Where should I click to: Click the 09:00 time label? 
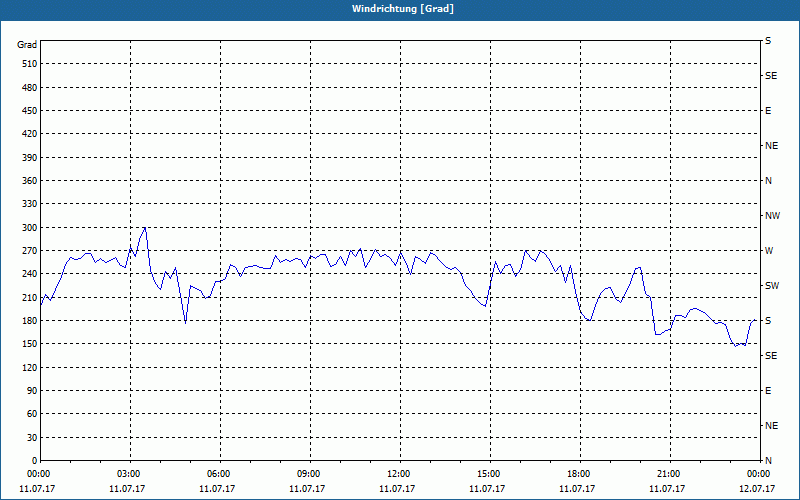tap(310, 473)
